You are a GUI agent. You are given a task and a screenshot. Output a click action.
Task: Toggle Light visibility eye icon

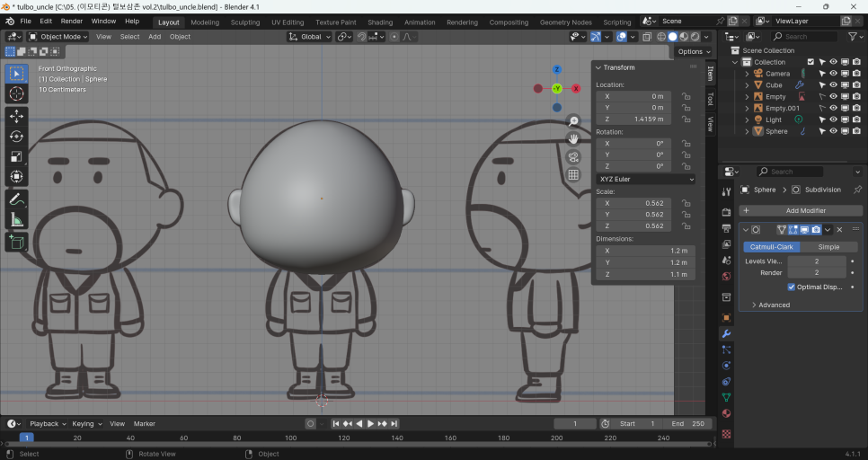click(833, 119)
